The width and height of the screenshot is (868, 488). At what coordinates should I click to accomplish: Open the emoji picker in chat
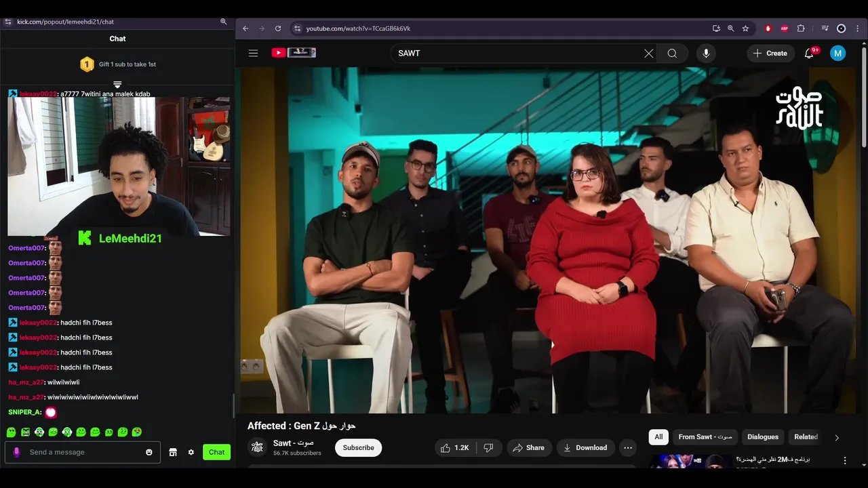[149, 452]
